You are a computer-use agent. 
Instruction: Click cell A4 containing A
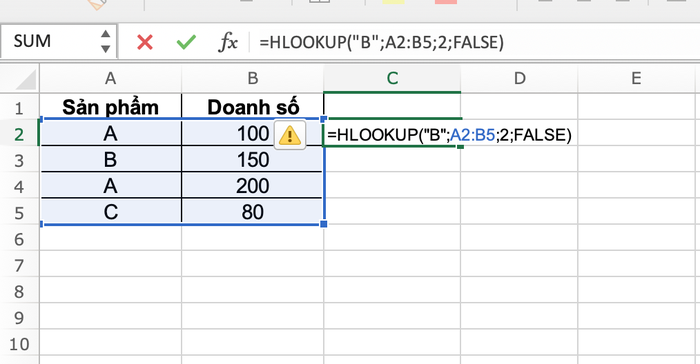[110, 186]
